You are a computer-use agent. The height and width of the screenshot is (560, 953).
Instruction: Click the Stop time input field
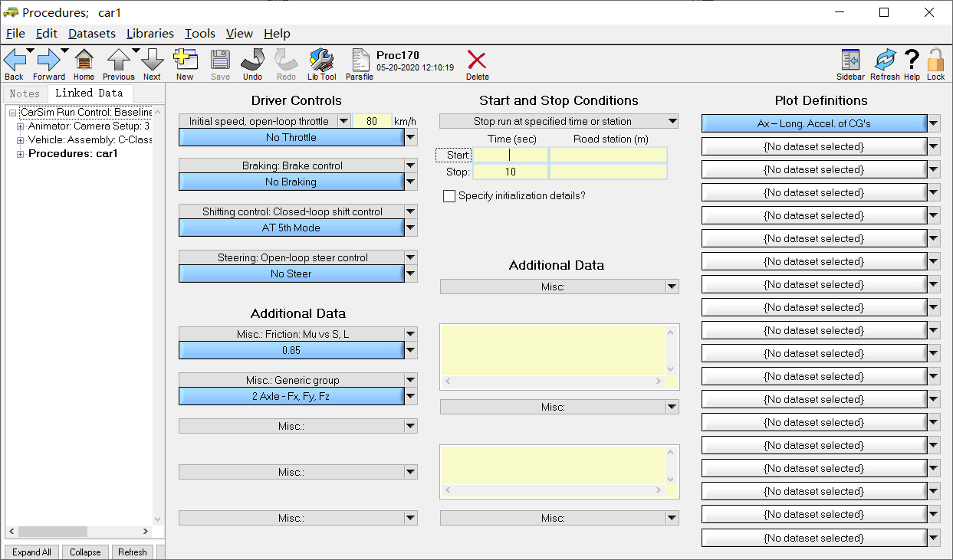510,172
